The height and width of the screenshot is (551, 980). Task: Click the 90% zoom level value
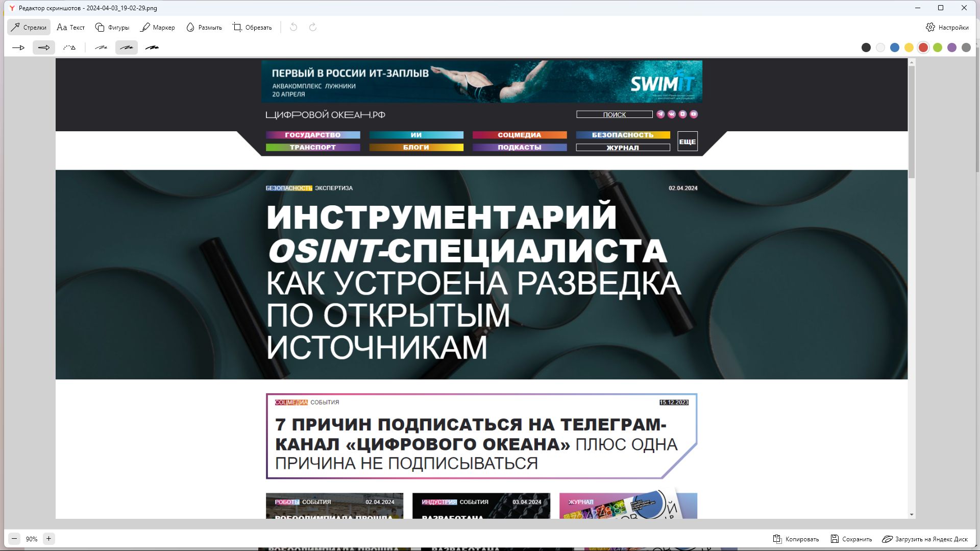click(32, 539)
